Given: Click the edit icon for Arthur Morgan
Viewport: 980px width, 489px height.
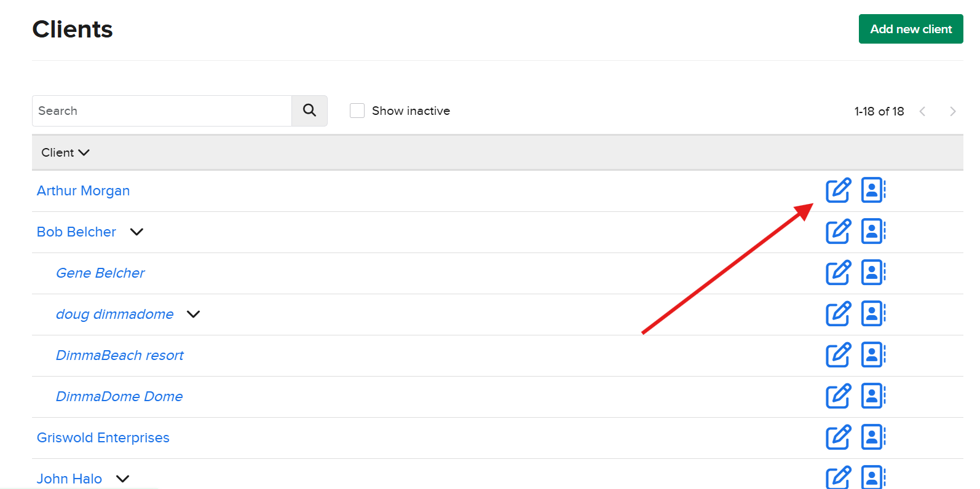Looking at the screenshot, I should click(838, 190).
